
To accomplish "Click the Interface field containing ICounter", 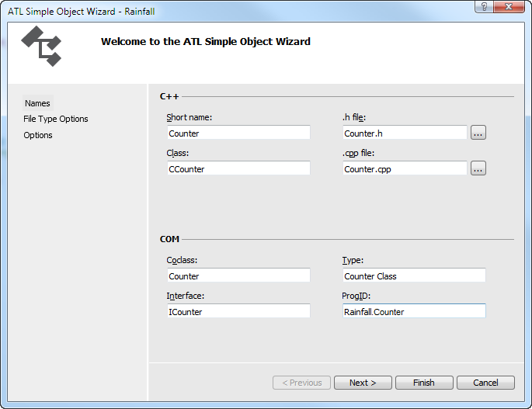I will [x=238, y=311].
